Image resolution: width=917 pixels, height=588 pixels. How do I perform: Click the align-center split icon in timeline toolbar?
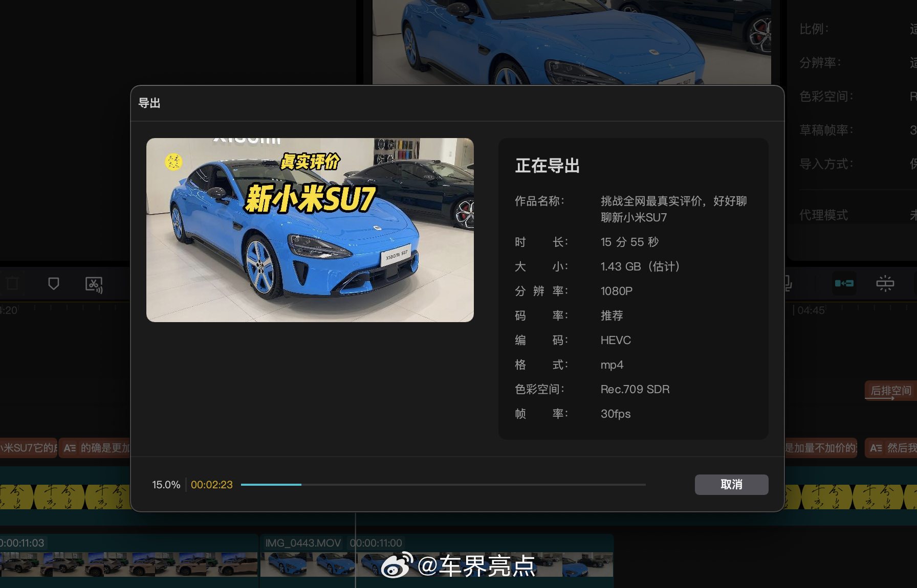[885, 283]
